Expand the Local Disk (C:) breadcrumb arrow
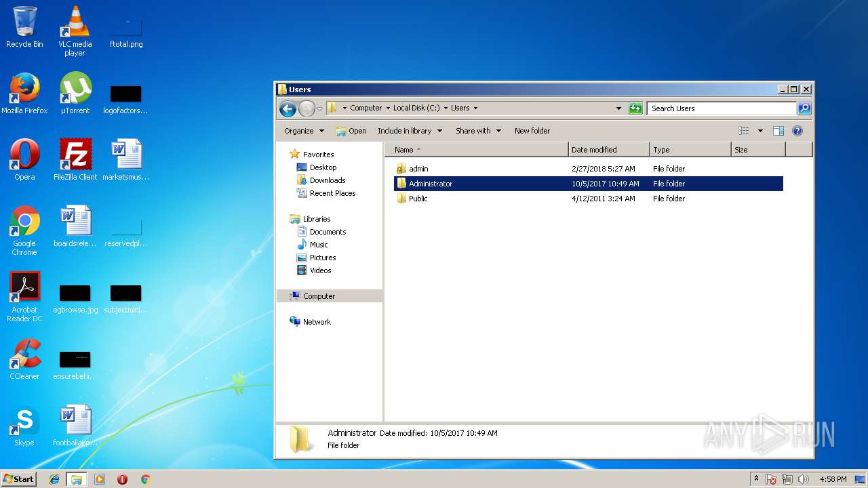The image size is (868, 488). coord(446,108)
